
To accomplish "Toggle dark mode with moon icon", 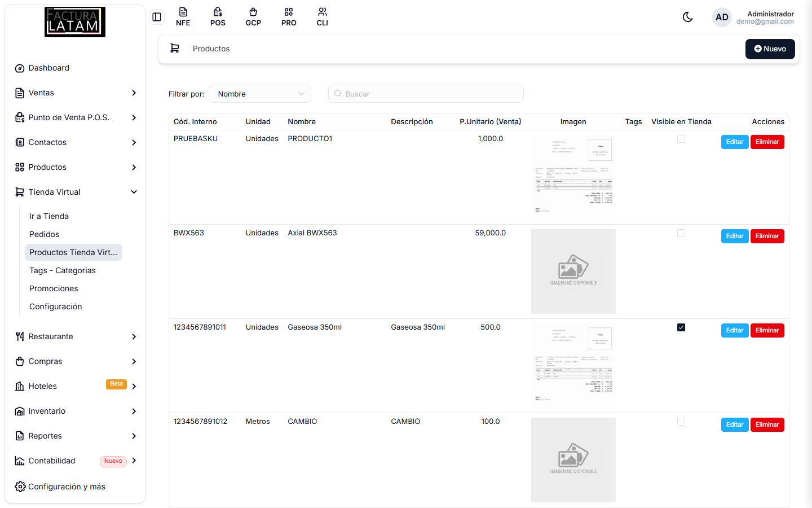I will point(687,17).
